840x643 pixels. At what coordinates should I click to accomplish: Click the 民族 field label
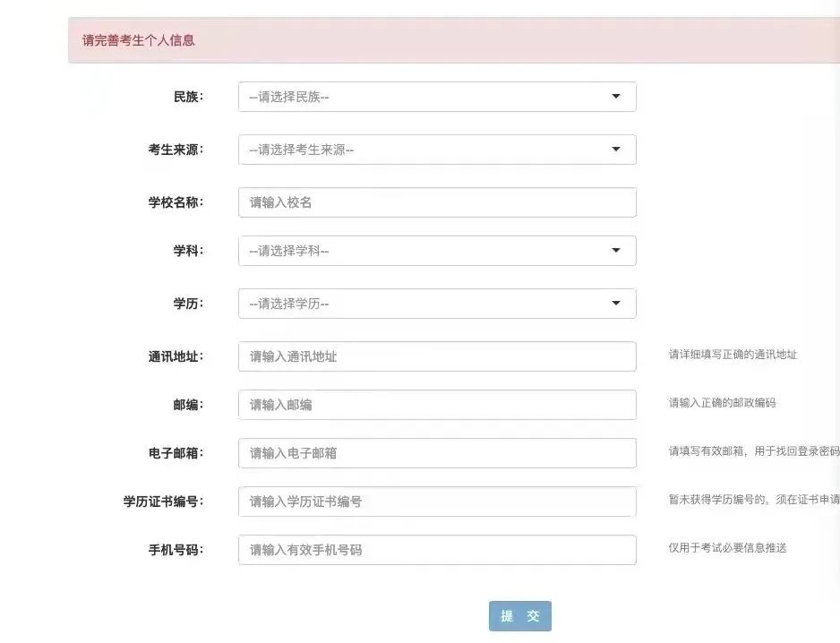coord(187,96)
